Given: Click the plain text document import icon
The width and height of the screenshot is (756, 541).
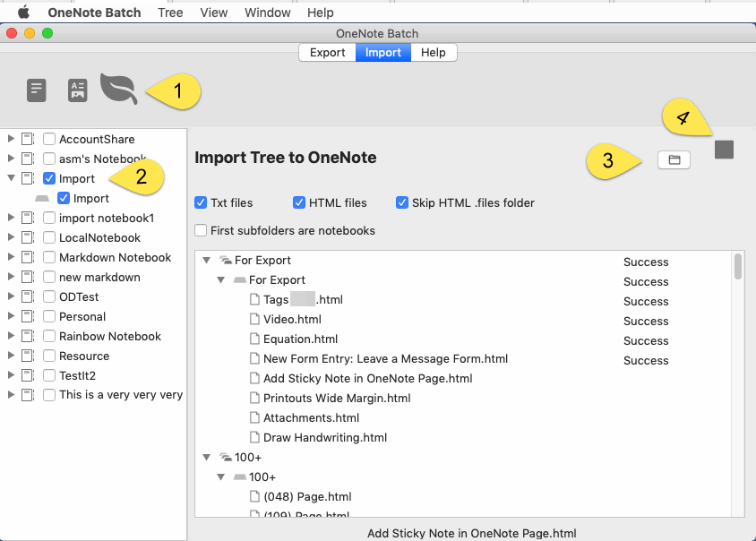Looking at the screenshot, I should click(x=36, y=90).
